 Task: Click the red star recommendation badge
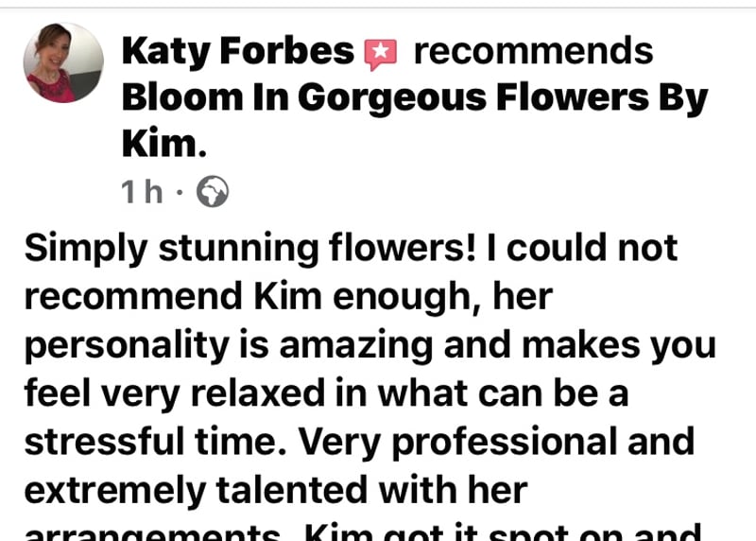[381, 55]
